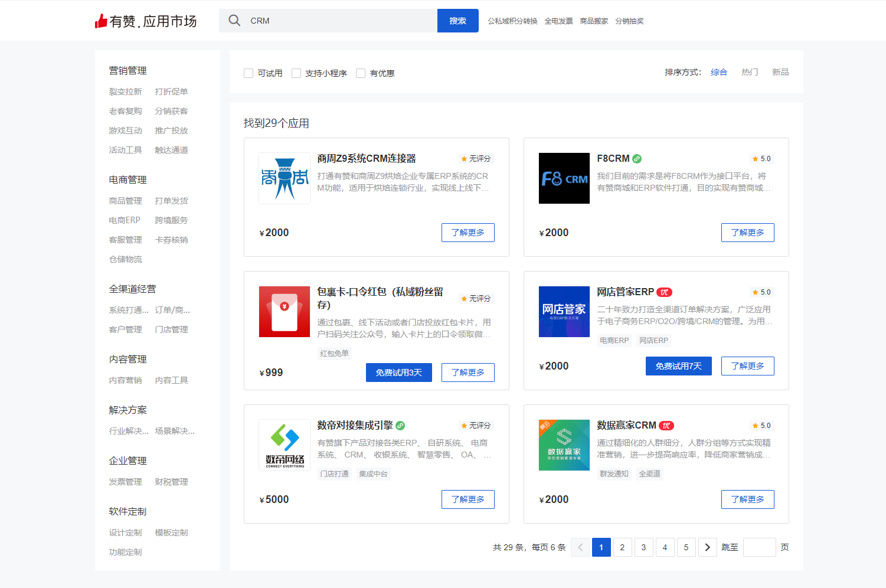
Task: Click the 跳至 page number input
Action: click(x=760, y=547)
